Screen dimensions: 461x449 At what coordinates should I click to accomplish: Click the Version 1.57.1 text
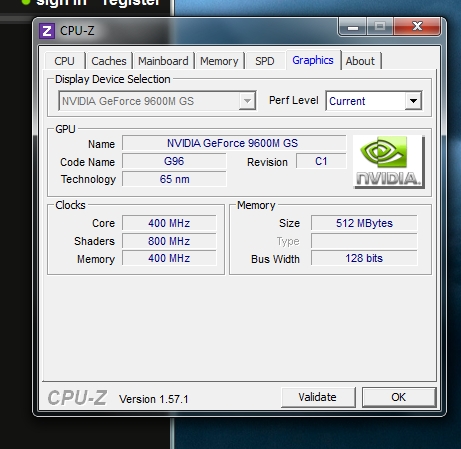pos(154,399)
